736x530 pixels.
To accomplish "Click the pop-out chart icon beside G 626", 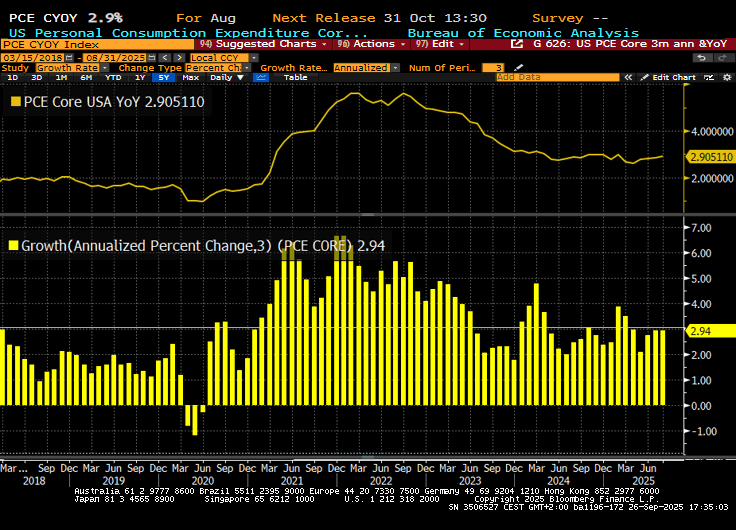I will pos(516,44).
